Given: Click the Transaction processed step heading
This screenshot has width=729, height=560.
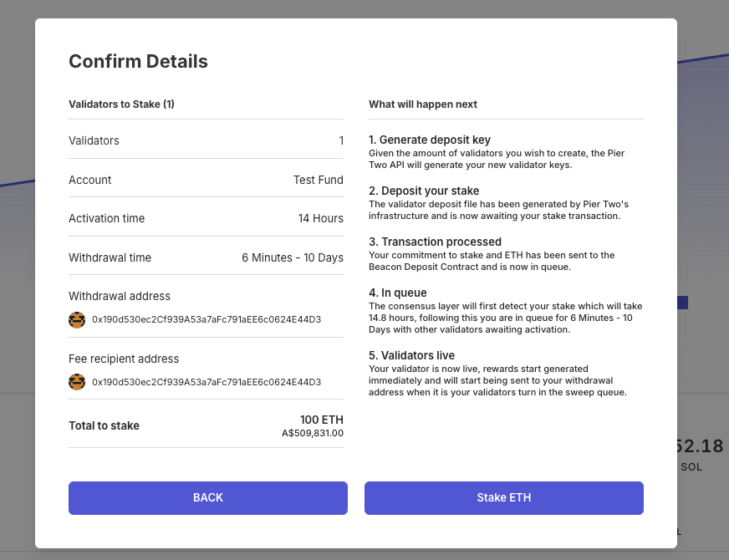Looking at the screenshot, I should [435, 242].
